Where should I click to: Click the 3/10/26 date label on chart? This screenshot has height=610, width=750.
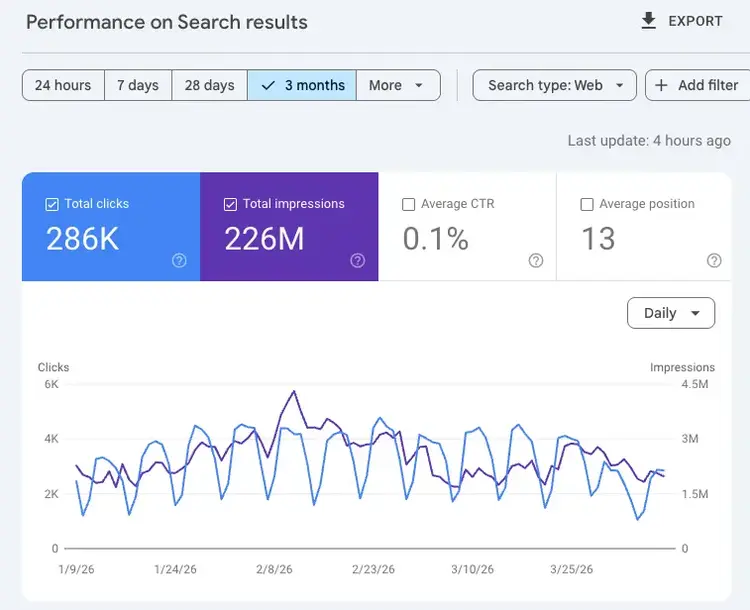(472, 569)
